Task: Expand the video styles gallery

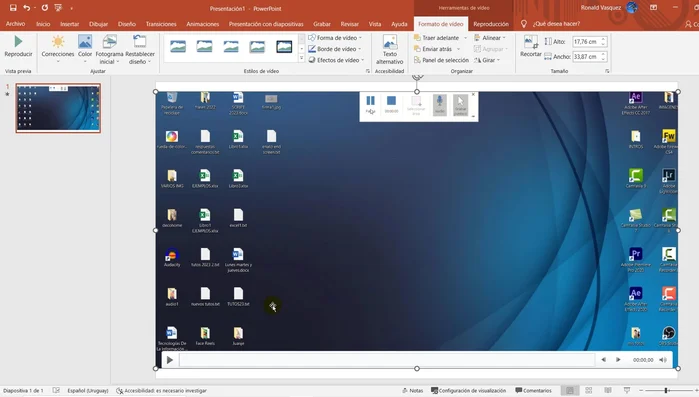Action: (301, 58)
